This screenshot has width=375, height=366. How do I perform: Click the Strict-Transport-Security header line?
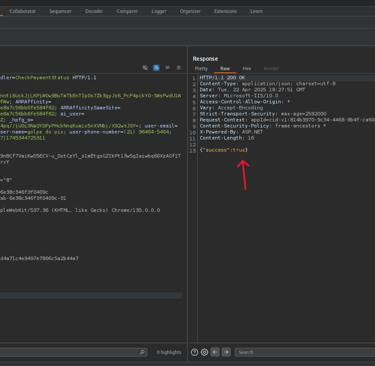click(x=263, y=114)
